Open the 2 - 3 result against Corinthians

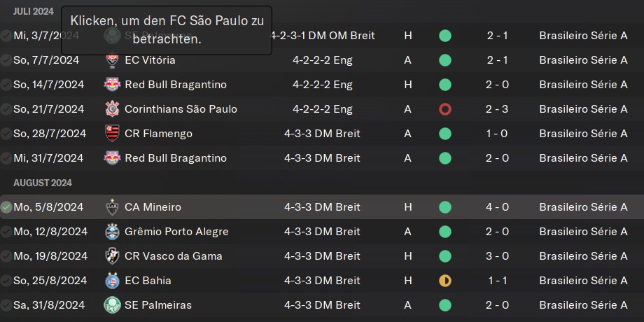[x=497, y=109]
